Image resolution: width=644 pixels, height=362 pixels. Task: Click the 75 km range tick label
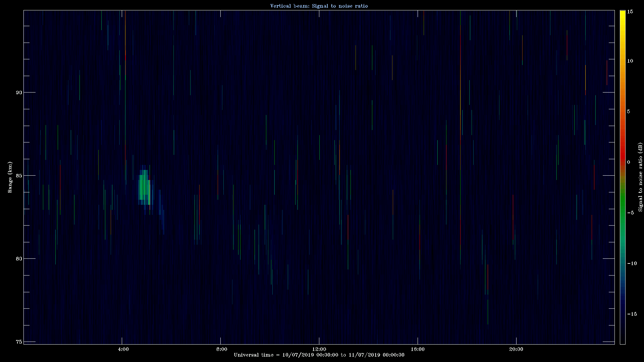click(19, 342)
